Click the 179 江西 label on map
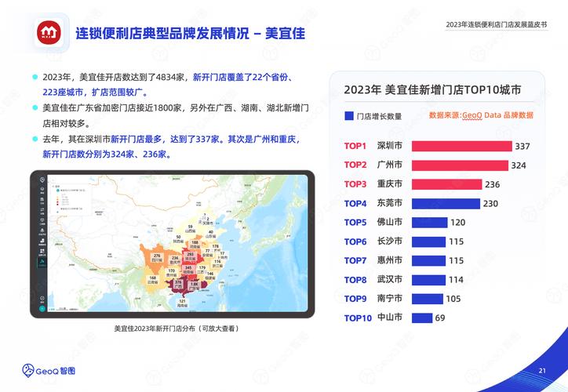Screen dimensions: 568x392 pos(202,270)
